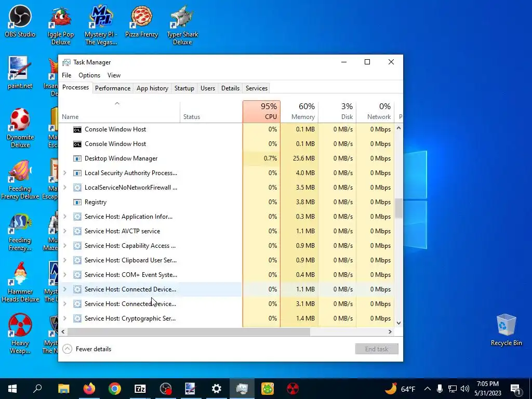
Task: Launch Dynomite Deluxe desktop icon
Action: [x=20, y=128]
